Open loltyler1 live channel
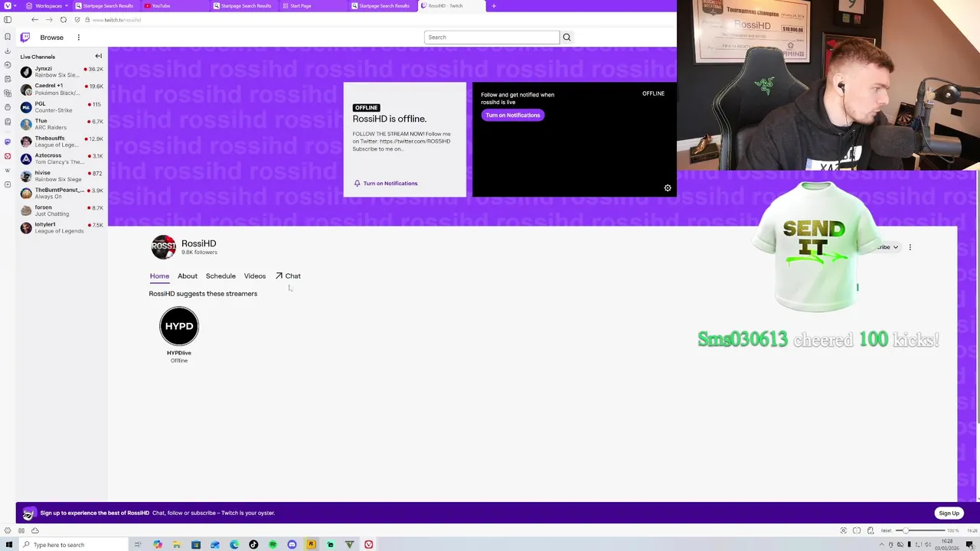 pos(62,227)
